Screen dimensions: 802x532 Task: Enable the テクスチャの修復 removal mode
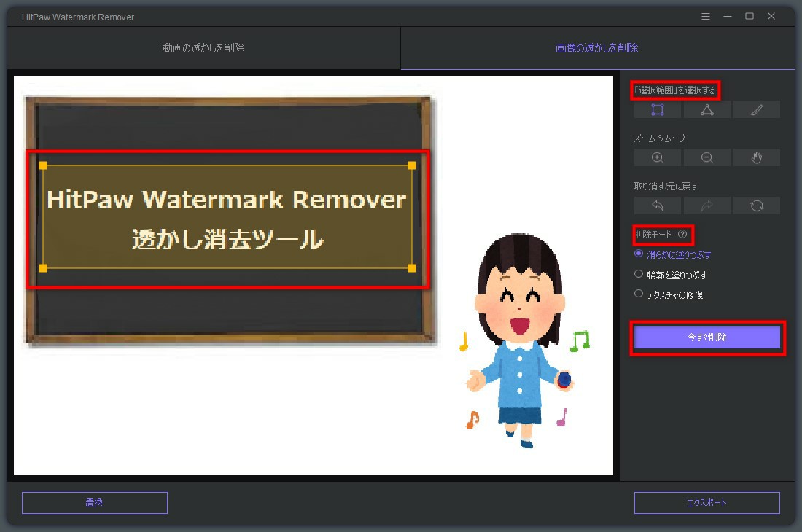tap(638, 294)
